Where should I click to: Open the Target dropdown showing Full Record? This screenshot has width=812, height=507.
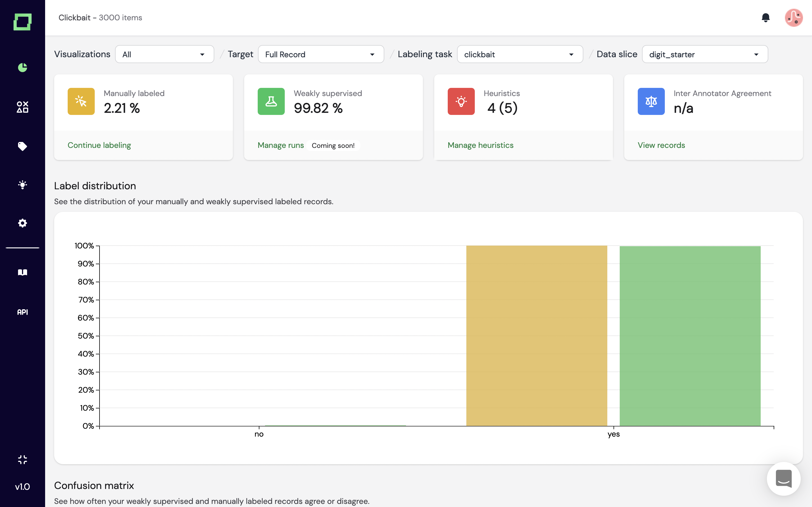[x=321, y=54]
